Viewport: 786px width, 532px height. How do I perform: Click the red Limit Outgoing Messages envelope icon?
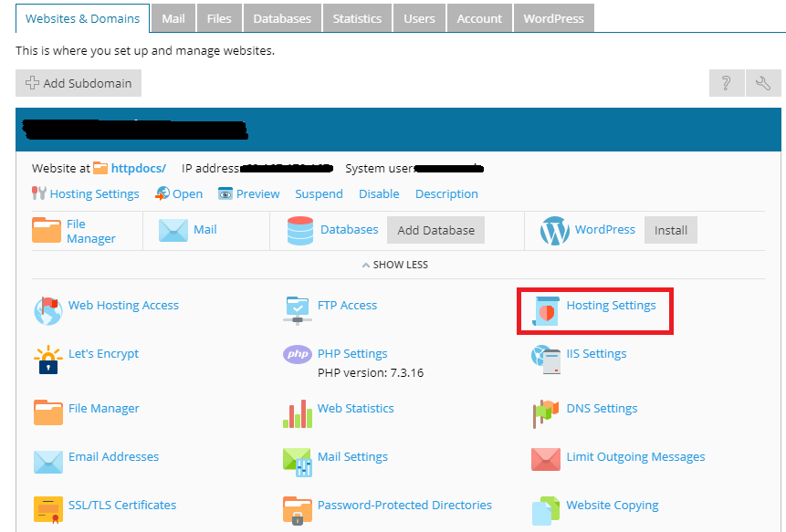546,459
